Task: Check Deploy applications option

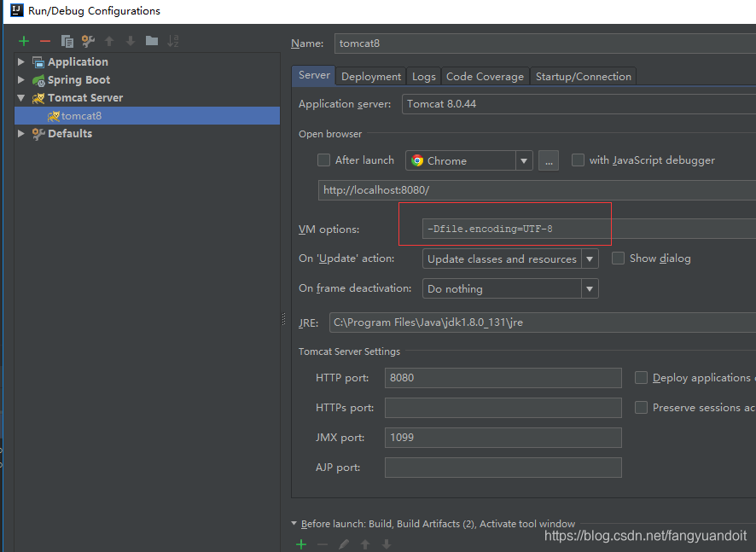Action: pos(641,377)
